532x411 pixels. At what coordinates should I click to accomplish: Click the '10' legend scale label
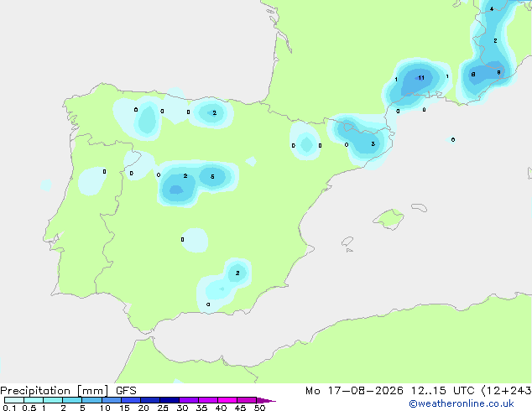pyautogui.click(x=105, y=408)
